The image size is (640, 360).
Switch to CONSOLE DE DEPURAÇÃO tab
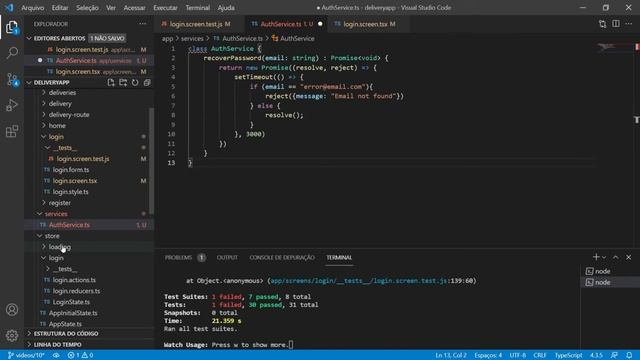(x=282, y=258)
